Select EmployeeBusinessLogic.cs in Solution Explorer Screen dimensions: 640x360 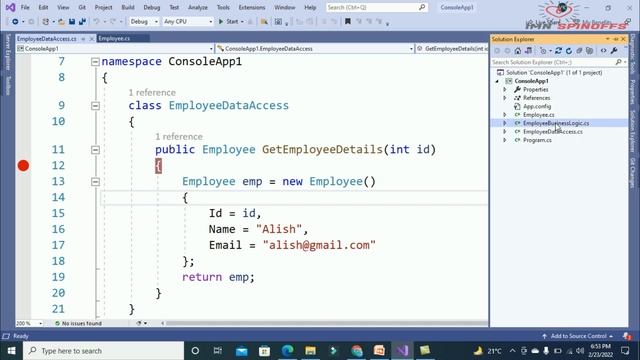(556, 123)
